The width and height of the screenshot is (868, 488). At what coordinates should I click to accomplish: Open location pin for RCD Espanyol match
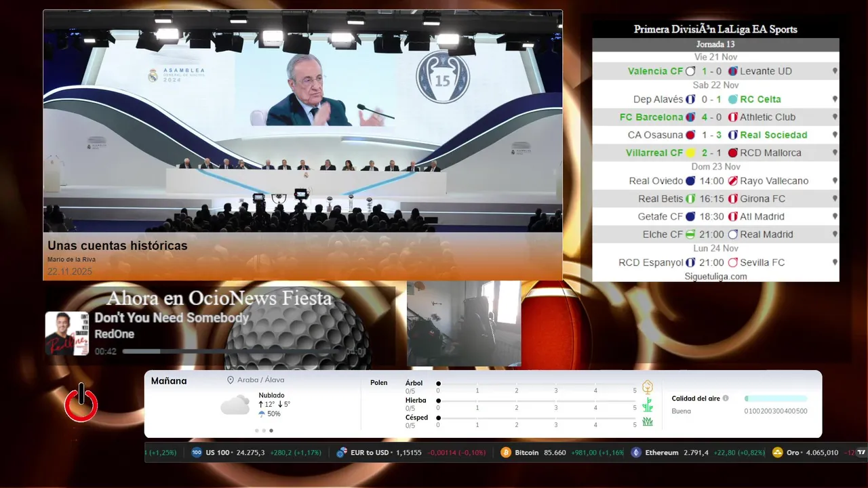coord(835,262)
